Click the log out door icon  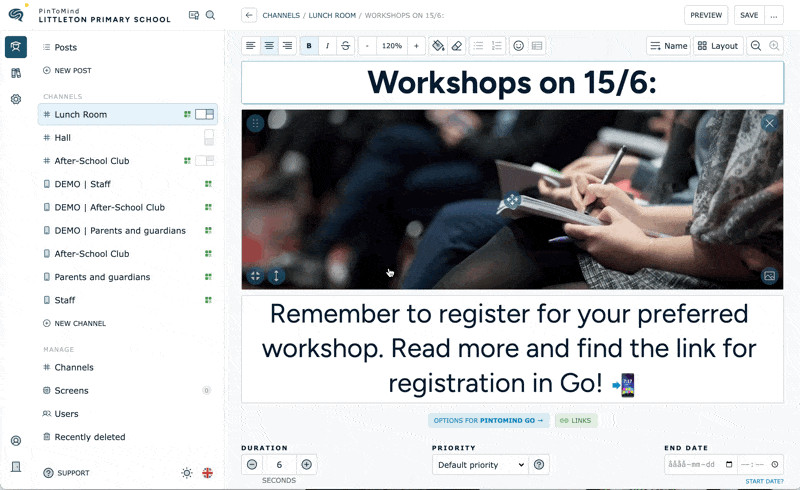[16, 467]
